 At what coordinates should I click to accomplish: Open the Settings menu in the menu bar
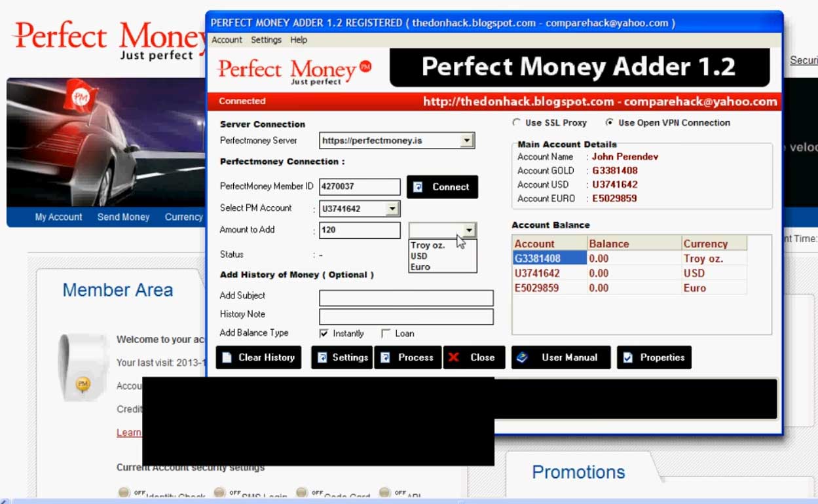click(266, 40)
